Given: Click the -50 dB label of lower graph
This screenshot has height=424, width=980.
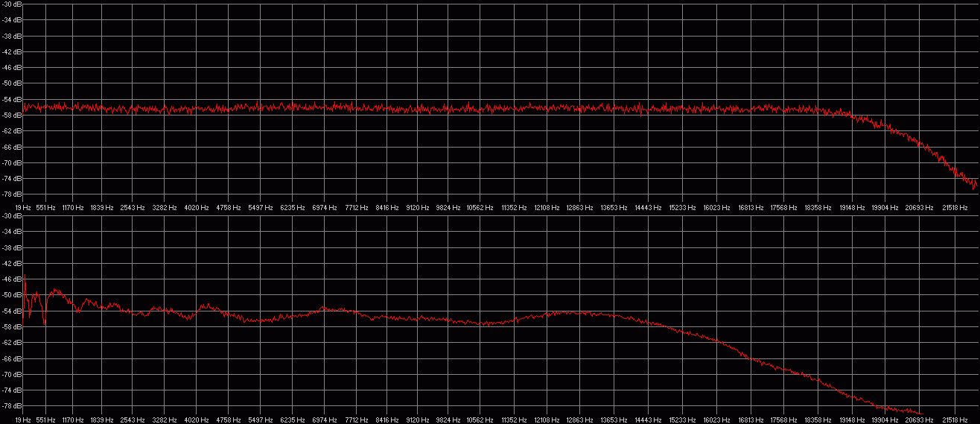Looking at the screenshot, I should click(x=11, y=295).
